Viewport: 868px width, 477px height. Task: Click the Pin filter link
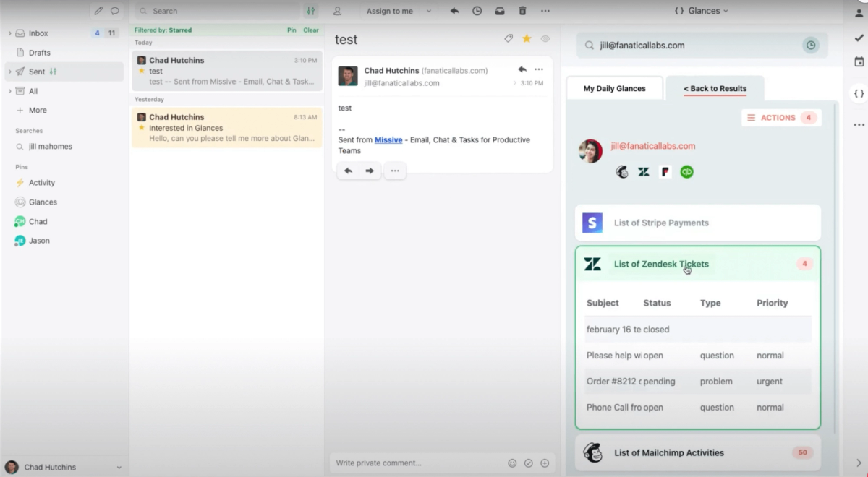tap(292, 30)
